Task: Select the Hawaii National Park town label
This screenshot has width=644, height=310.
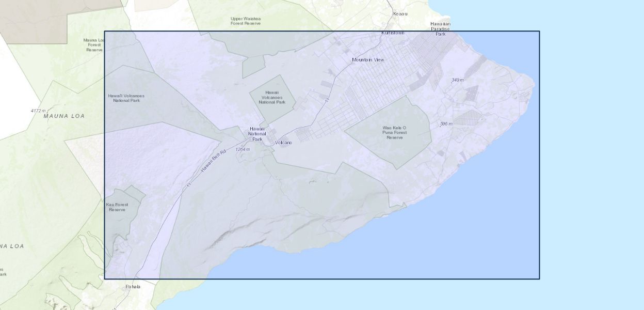Action: pos(256,134)
